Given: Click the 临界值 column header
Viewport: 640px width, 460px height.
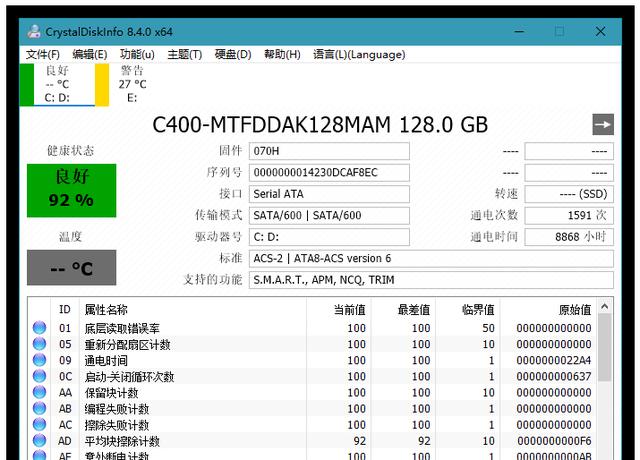Looking at the screenshot, I should pyautogui.click(x=467, y=309).
